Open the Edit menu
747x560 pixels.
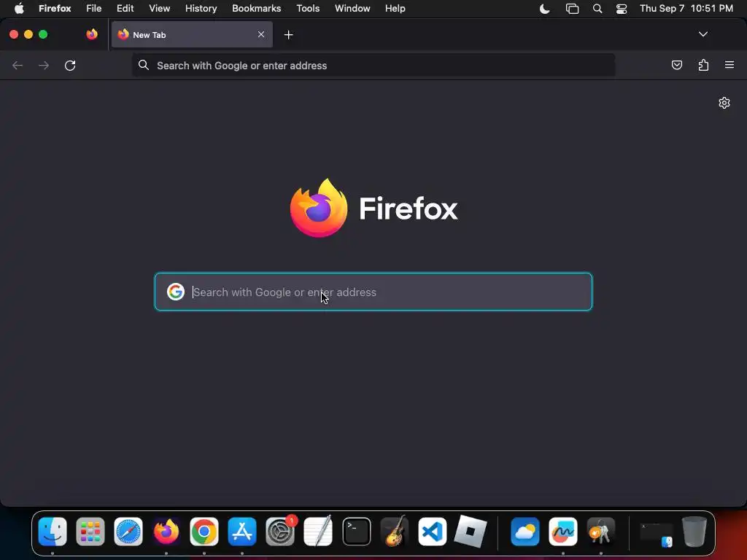pyautogui.click(x=125, y=9)
